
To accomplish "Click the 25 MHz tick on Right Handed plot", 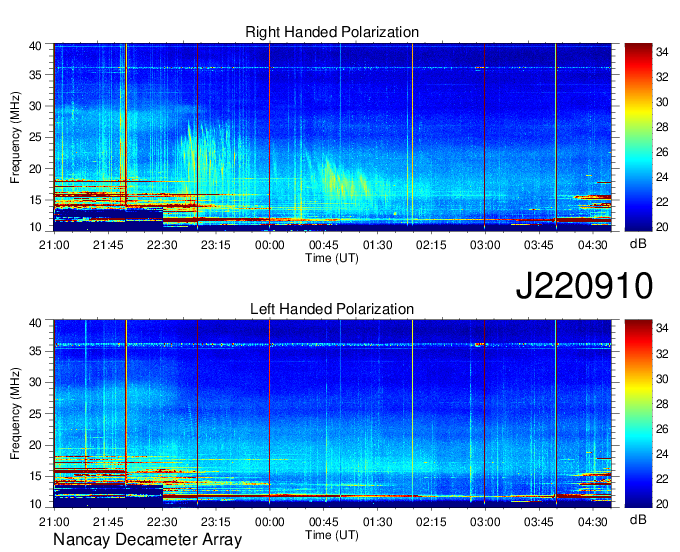I will point(35,137).
